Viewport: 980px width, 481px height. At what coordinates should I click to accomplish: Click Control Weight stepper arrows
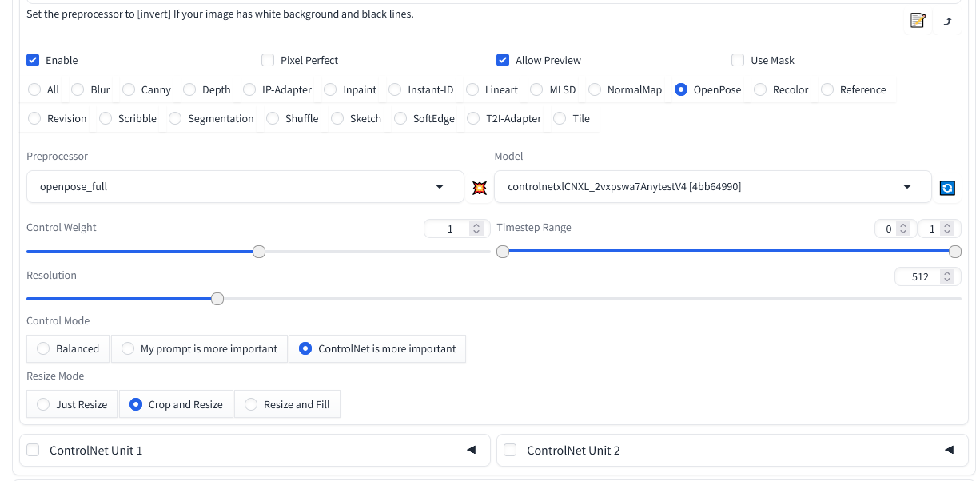(x=476, y=229)
